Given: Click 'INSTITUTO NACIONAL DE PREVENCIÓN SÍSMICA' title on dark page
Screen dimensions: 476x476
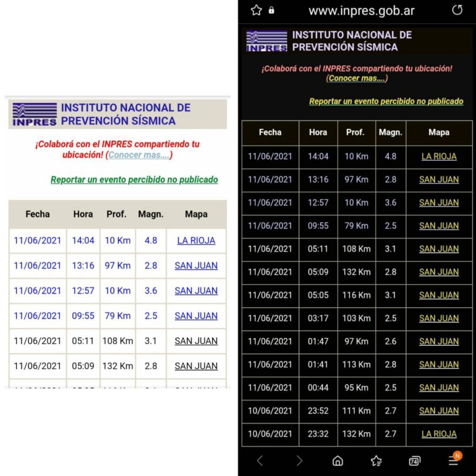Looking at the screenshot, I should (352, 41).
